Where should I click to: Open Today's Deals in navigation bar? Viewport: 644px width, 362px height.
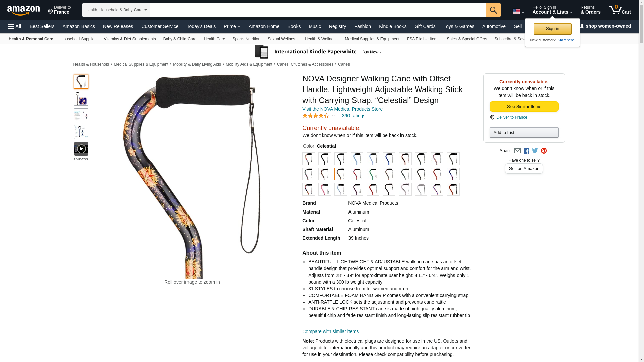pos(201,26)
